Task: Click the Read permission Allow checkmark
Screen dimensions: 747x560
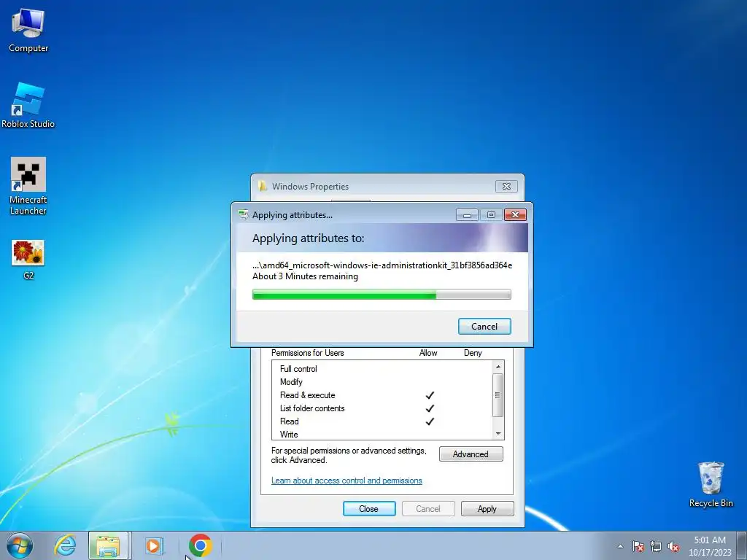Action: click(x=430, y=421)
